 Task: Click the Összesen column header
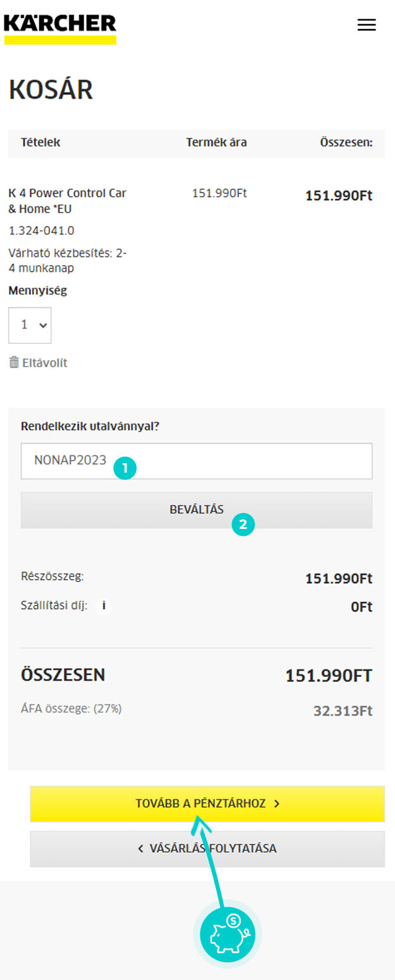coord(346,143)
